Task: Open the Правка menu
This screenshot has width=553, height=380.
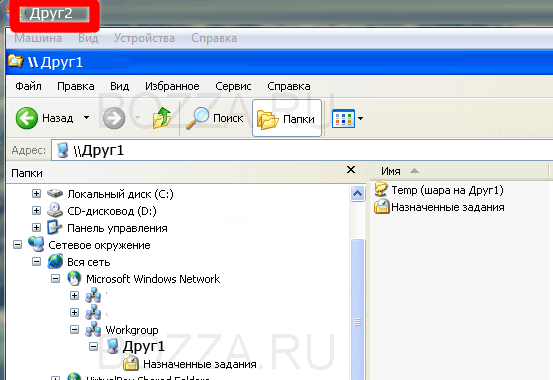Action: [75, 86]
